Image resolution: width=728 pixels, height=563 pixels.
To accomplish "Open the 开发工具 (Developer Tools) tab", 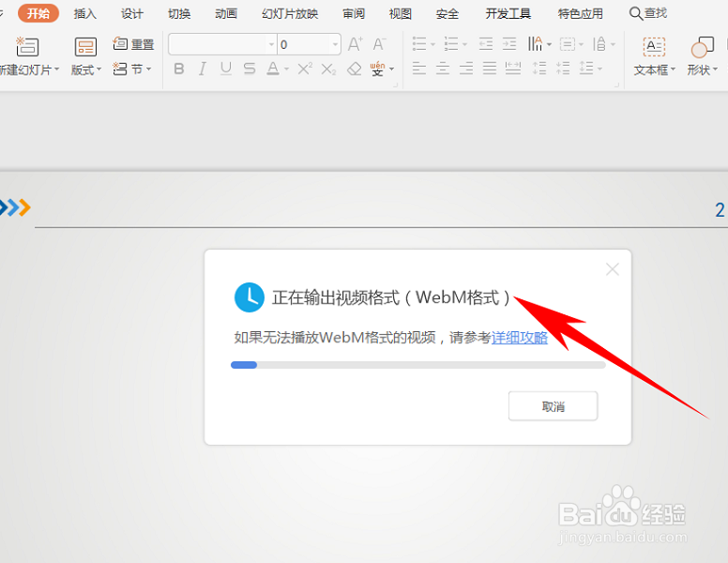I will [508, 14].
